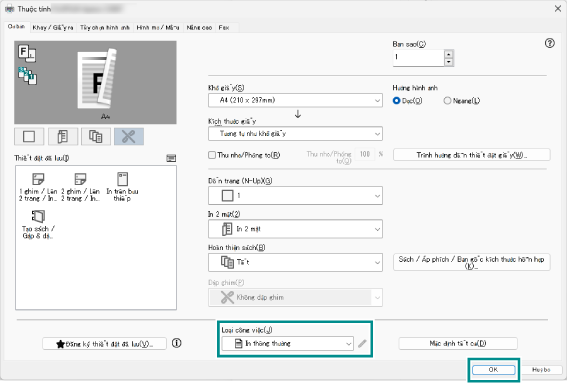
Task: Switch to the Fax tab
Action: pos(224,27)
